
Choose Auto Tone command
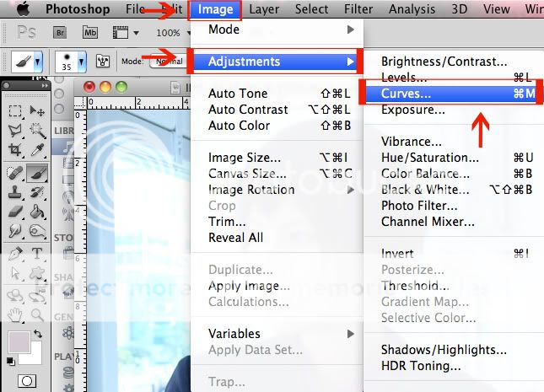tap(277, 94)
